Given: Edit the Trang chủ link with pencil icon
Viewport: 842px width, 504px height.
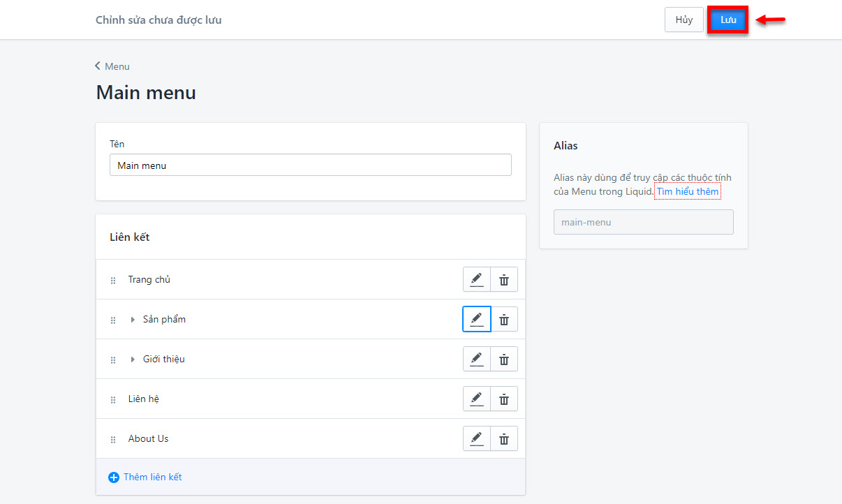Looking at the screenshot, I should pos(477,280).
